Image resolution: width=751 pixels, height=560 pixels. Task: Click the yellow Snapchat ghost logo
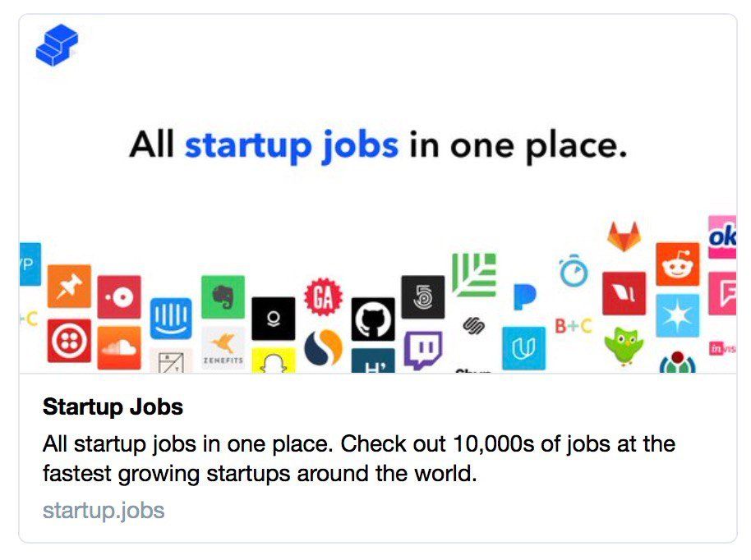coord(274,360)
